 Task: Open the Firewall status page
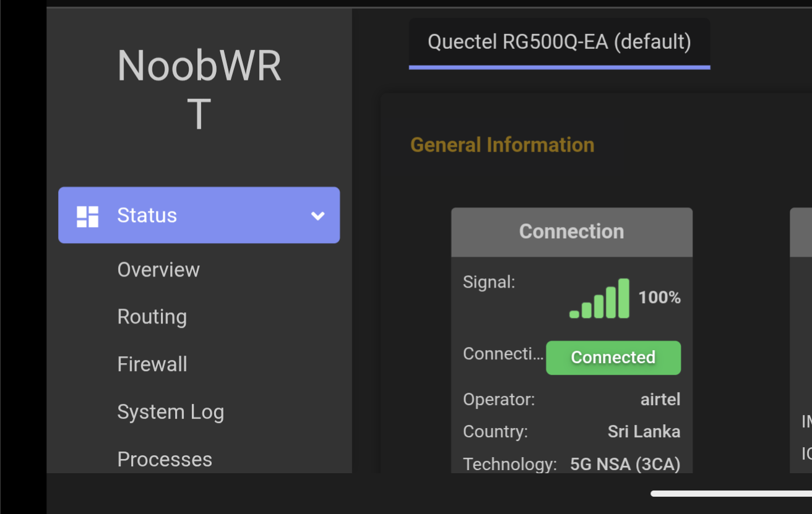(152, 364)
